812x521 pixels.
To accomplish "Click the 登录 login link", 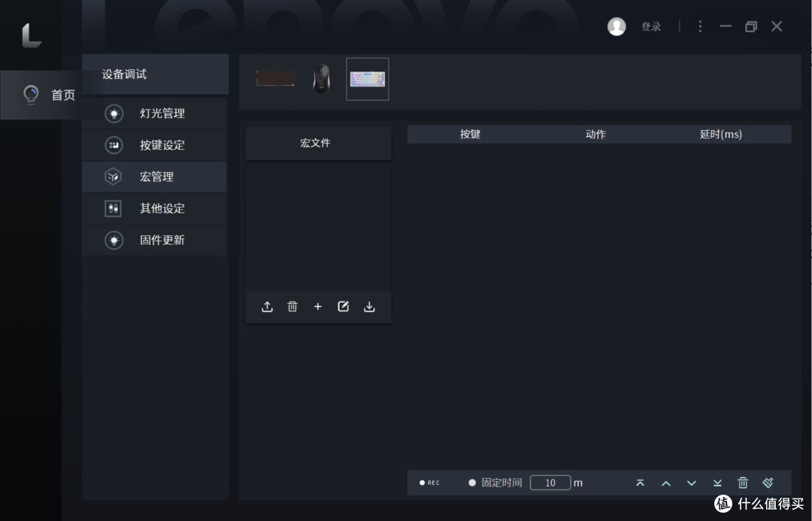I will click(x=651, y=26).
